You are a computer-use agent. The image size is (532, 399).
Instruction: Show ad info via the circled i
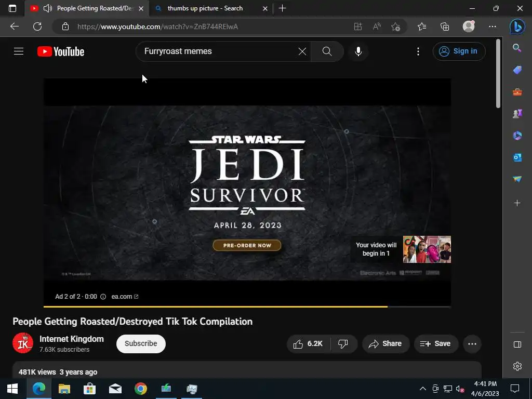pyautogui.click(x=103, y=297)
